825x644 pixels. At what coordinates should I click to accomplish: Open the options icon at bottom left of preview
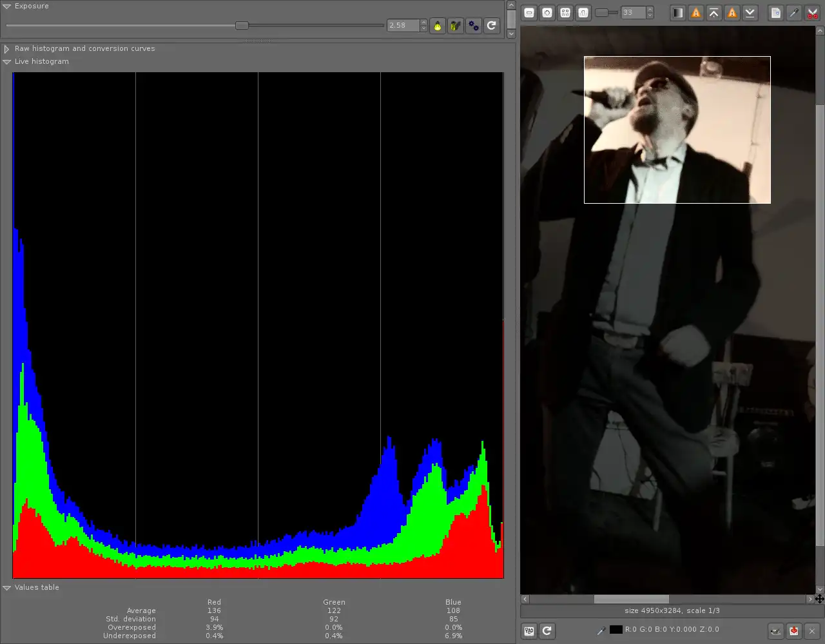click(529, 630)
